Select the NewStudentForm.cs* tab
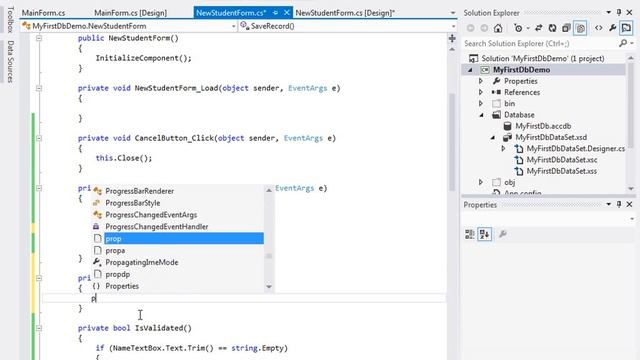This screenshot has width=640, height=360. pyautogui.click(x=231, y=13)
